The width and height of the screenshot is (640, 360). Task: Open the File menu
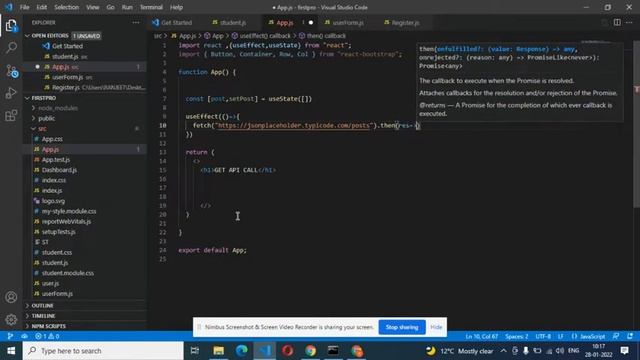point(24,7)
